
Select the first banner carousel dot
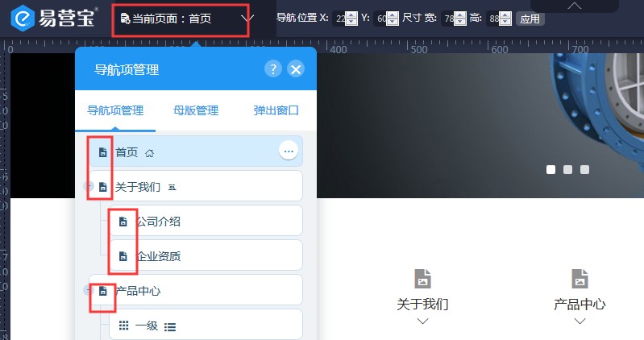pyautogui.click(x=551, y=169)
